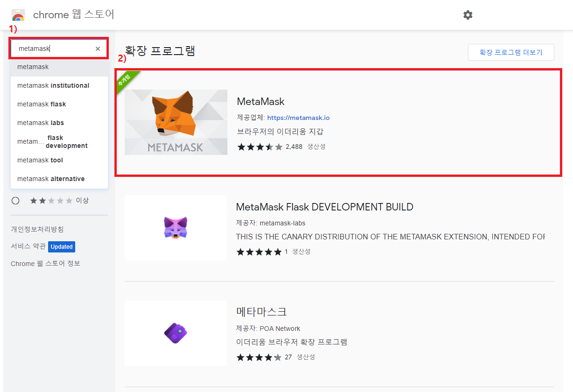This screenshot has height=392, width=573.
Task: Open the 메타마스크 POA Network icon
Action: click(176, 333)
